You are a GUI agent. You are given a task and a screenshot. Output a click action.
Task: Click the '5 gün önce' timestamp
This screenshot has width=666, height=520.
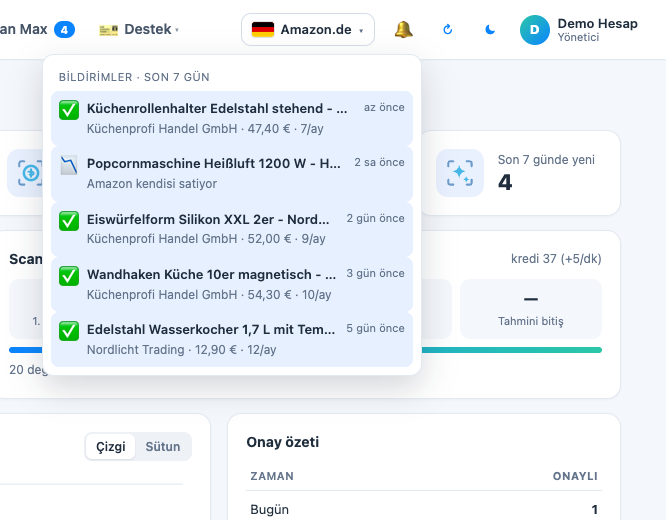tap(375, 328)
